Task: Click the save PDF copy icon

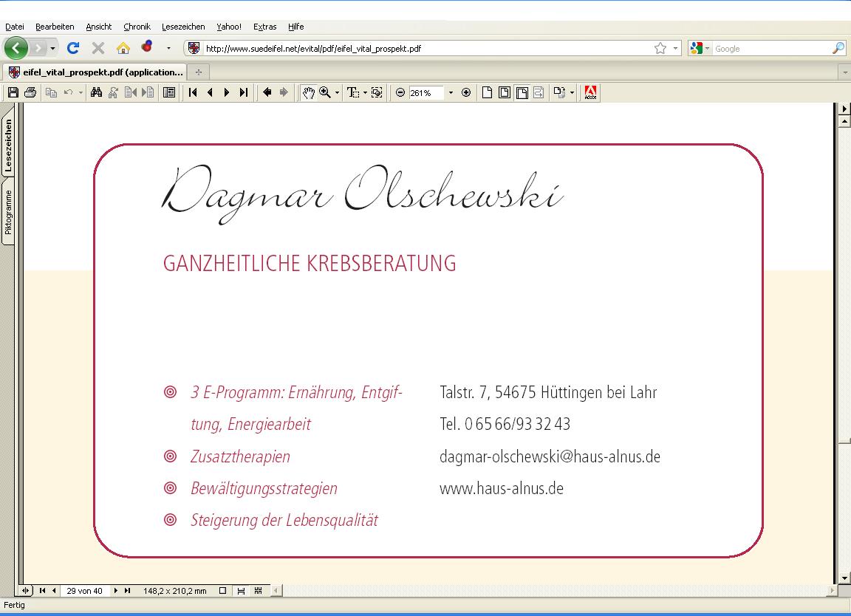Action: [x=13, y=92]
